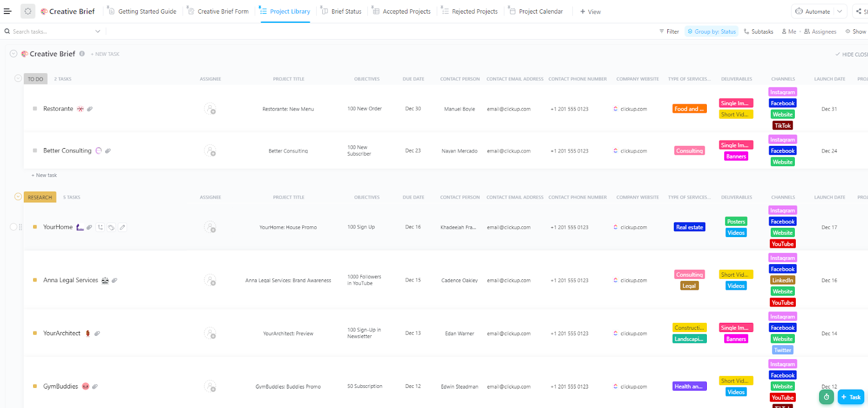Toggle Show options in toolbar

pyautogui.click(x=856, y=31)
